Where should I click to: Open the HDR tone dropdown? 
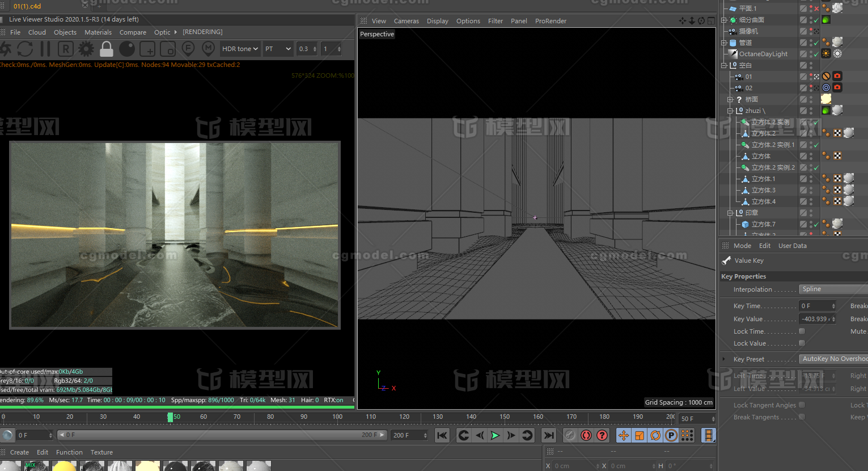240,49
